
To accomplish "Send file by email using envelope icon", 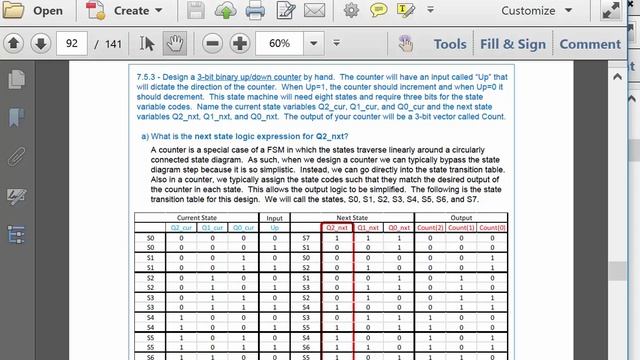I will [x=315, y=10].
